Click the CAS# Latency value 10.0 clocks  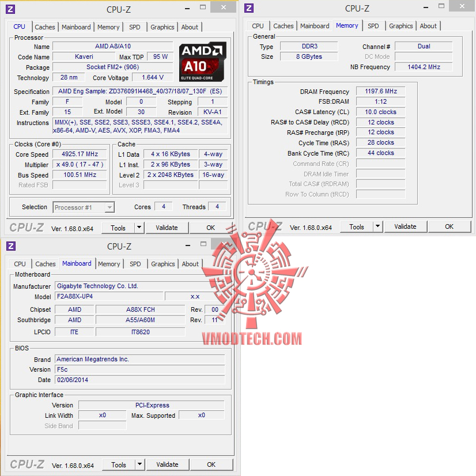coord(381,112)
